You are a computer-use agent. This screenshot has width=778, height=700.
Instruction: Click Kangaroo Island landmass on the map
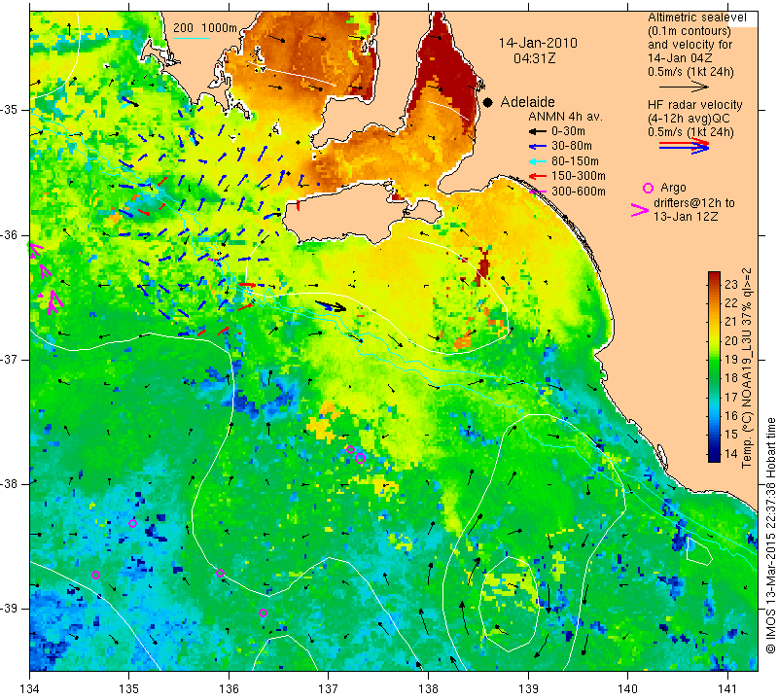coord(347,212)
